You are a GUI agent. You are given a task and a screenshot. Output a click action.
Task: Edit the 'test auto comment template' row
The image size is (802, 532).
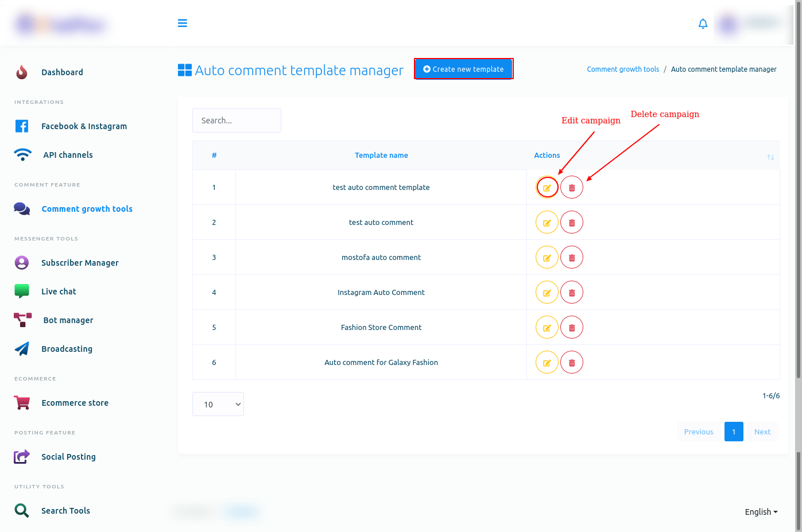click(547, 188)
